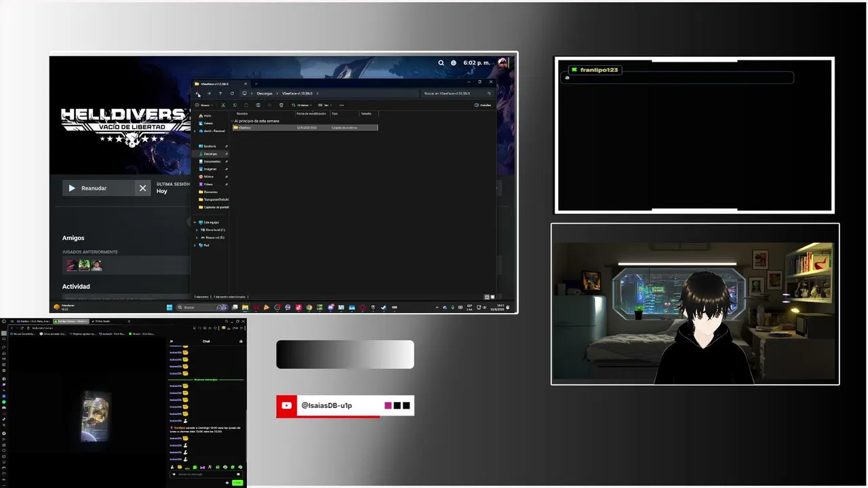
Task: Open the Windows Start menu
Action: [x=170, y=307]
